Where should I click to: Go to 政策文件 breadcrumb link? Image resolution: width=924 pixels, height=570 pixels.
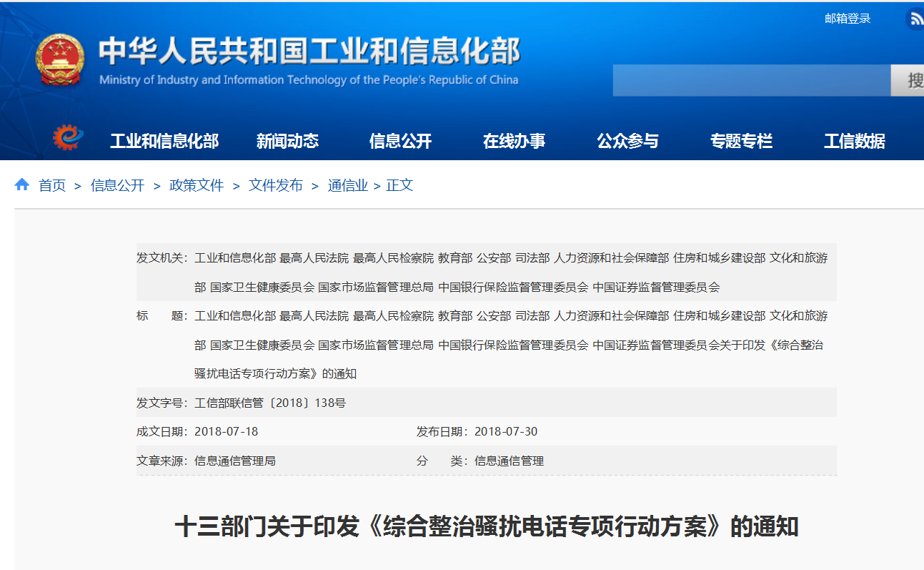pyautogui.click(x=197, y=185)
